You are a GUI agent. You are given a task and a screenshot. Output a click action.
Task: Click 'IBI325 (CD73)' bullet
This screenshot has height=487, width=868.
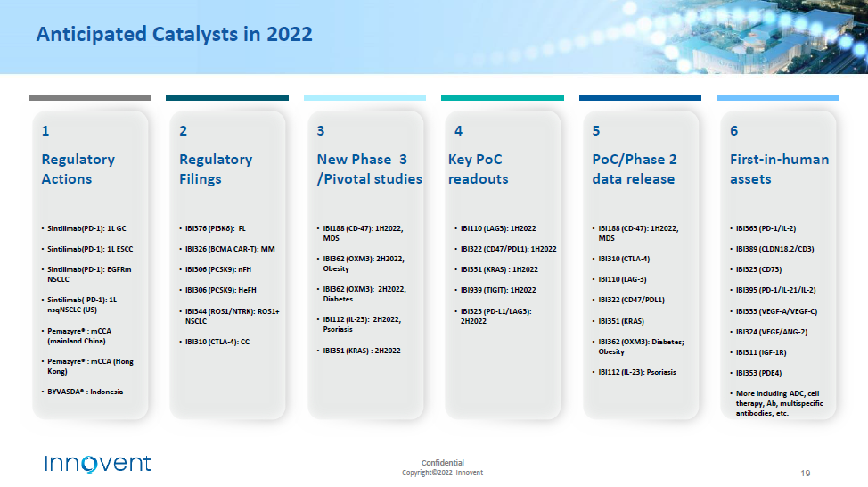pyautogui.click(x=758, y=269)
